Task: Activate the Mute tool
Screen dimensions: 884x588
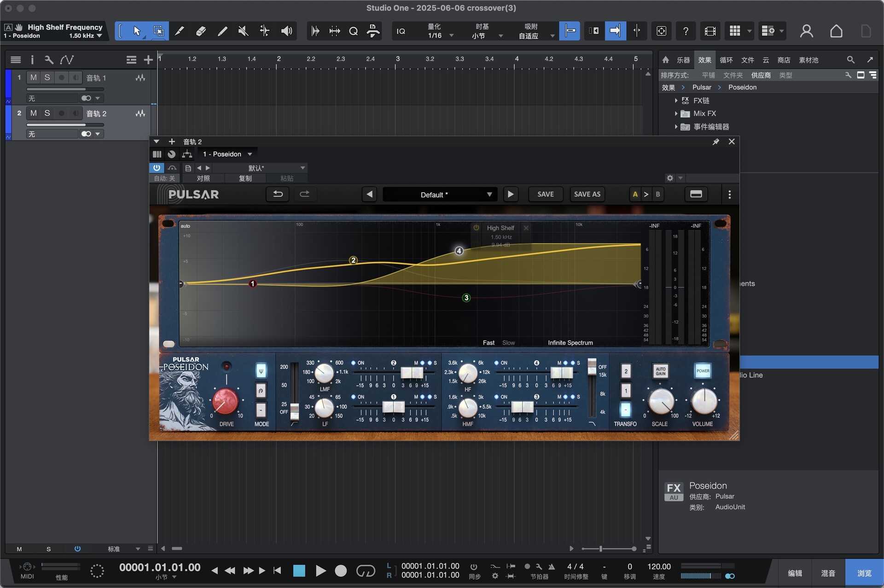Action: click(x=244, y=31)
